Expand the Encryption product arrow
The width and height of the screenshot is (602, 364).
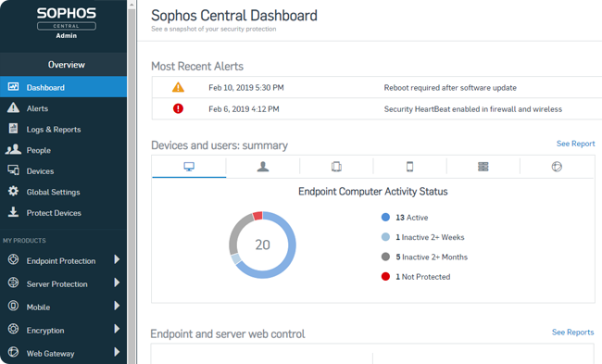tap(117, 329)
